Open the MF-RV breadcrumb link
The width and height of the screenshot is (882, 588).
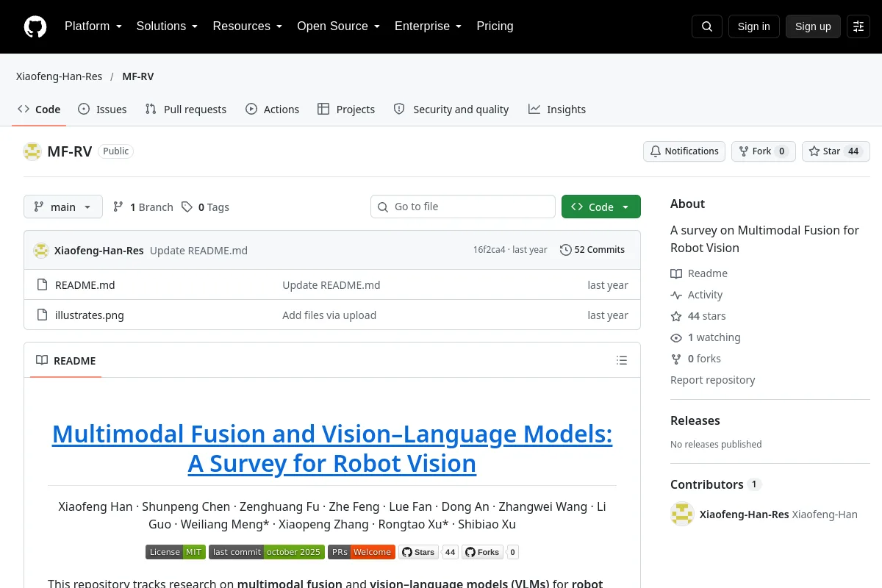(x=138, y=76)
